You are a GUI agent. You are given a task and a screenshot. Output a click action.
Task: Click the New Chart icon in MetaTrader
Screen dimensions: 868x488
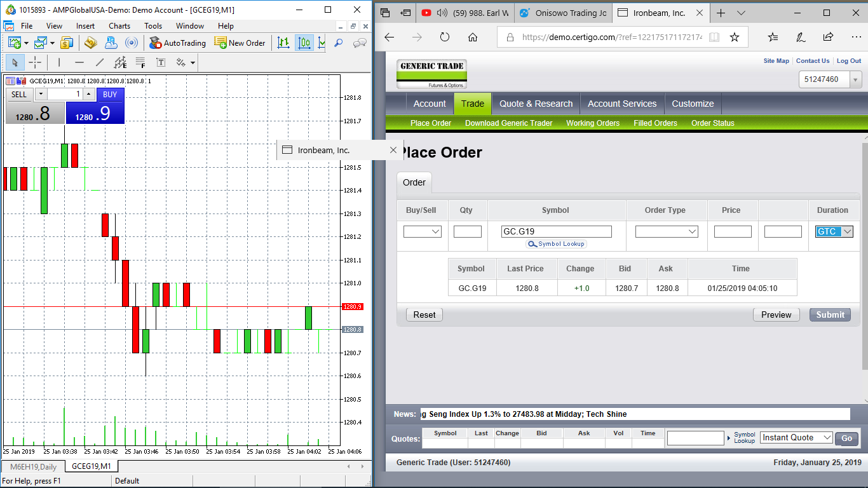pos(15,43)
